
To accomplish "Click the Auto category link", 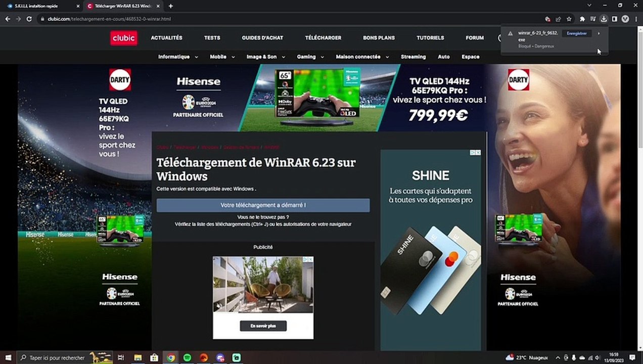I will click(x=443, y=57).
